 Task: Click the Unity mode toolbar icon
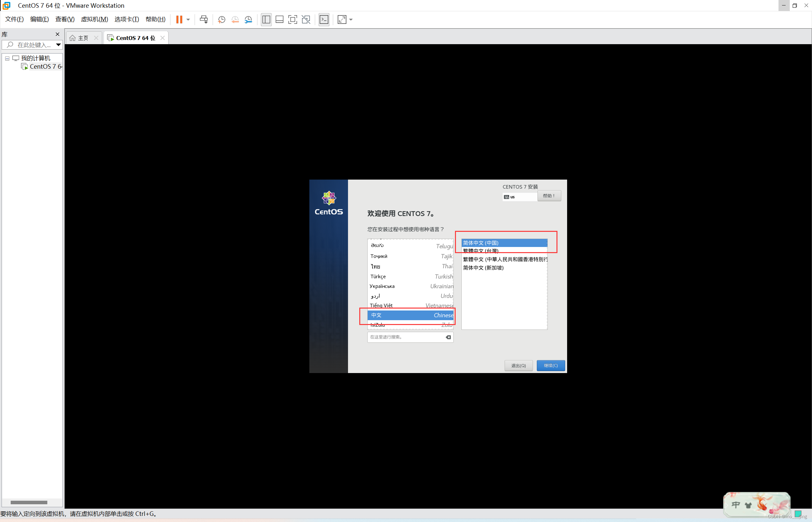(306, 20)
